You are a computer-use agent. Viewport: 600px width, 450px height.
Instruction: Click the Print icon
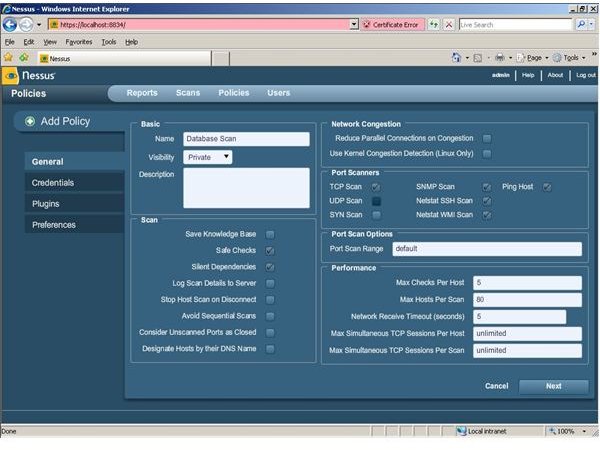click(x=500, y=58)
